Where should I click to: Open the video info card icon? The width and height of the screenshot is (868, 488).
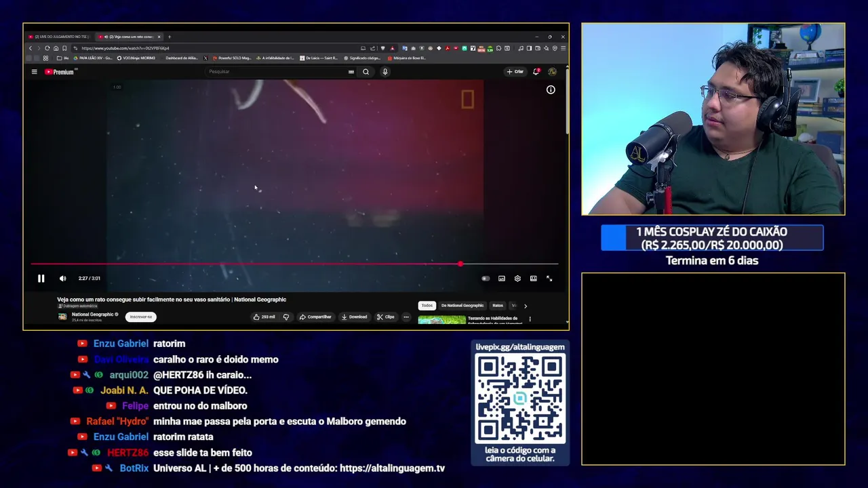(x=551, y=89)
